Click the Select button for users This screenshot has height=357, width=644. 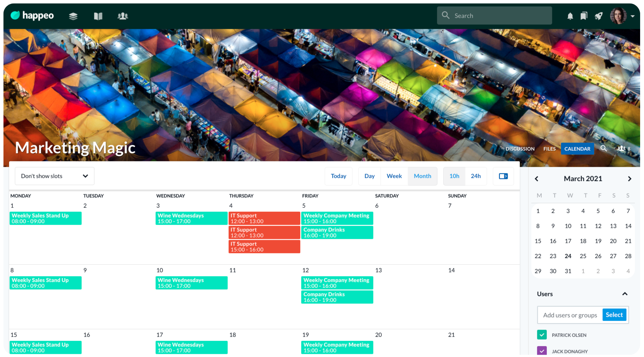pyautogui.click(x=614, y=315)
